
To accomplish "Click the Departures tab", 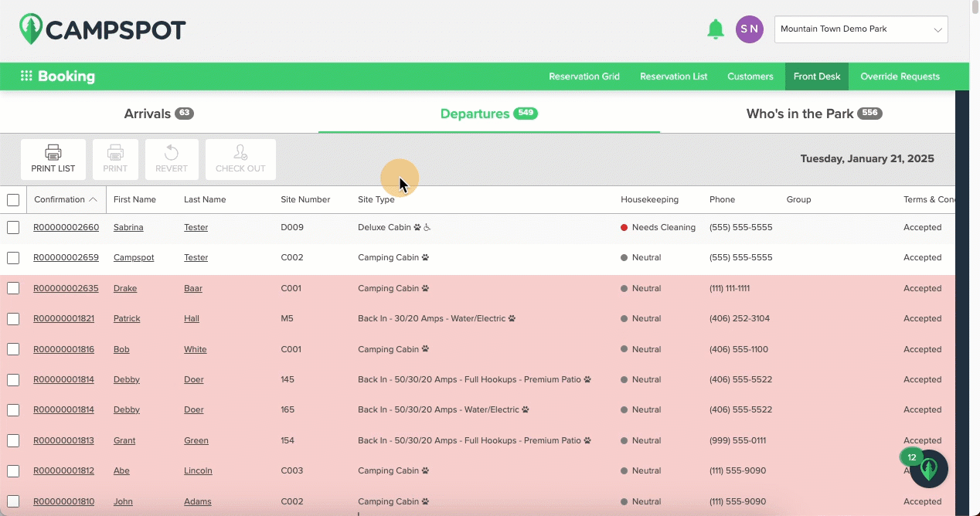I will click(489, 114).
